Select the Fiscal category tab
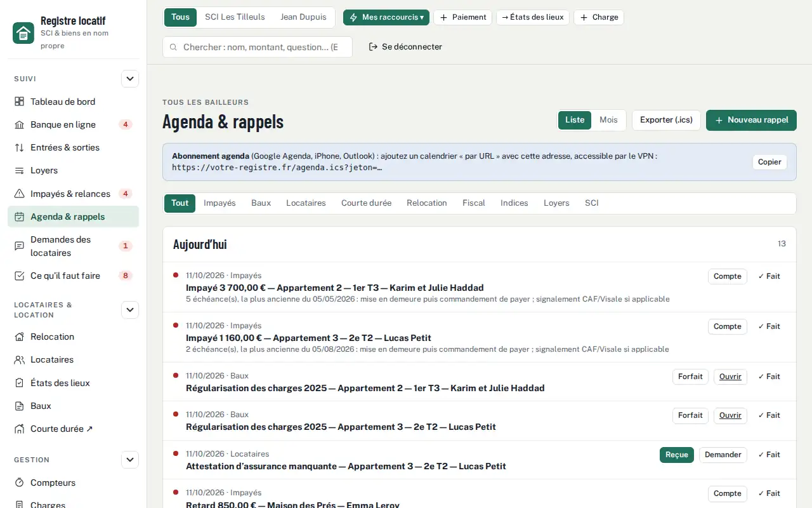The height and width of the screenshot is (508, 812). (x=474, y=203)
